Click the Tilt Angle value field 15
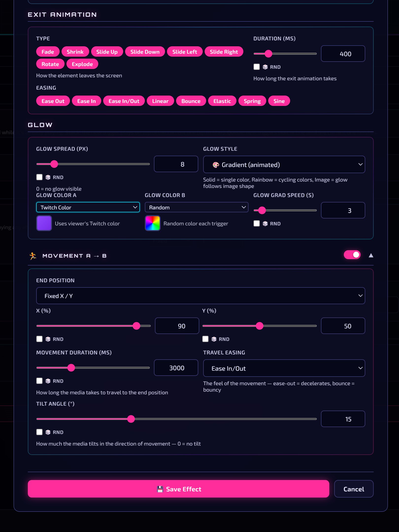Viewport: 399px width, 532px height. 343,419
